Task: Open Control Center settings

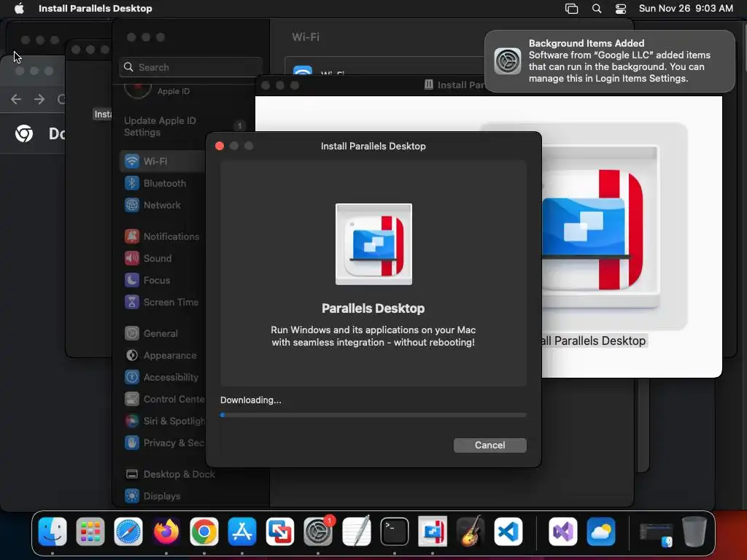Action: pyautogui.click(x=163, y=400)
